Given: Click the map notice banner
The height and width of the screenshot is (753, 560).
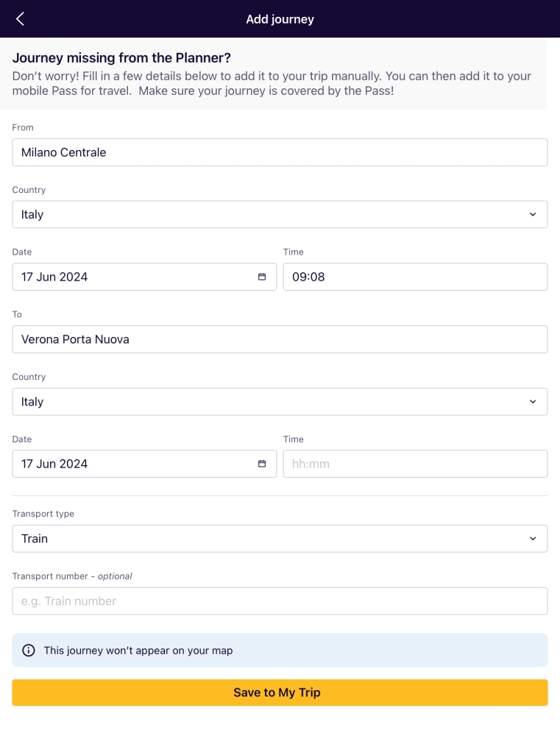Looking at the screenshot, I should pos(280,650).
